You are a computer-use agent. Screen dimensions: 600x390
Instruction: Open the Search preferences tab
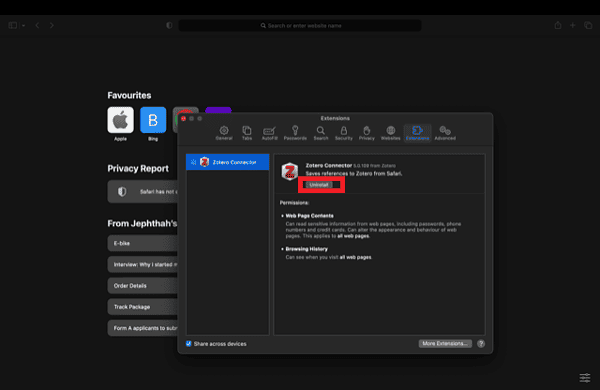[321, 133]
